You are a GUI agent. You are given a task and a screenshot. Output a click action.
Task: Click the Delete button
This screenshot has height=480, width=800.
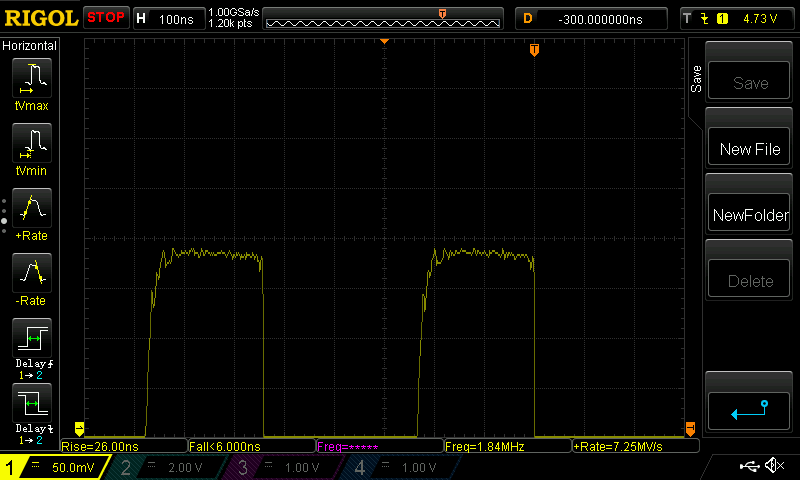point(749,280)
